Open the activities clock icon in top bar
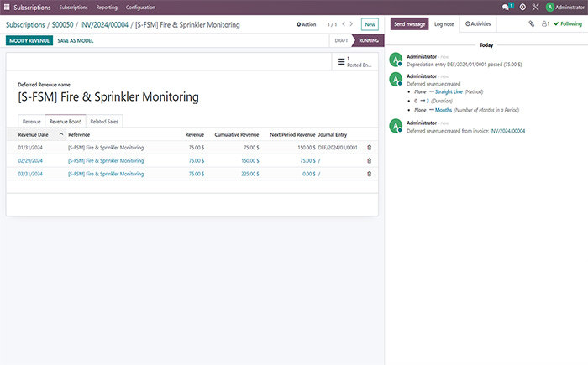The height and width of the screenshot is (365, 588). [522, 7]
